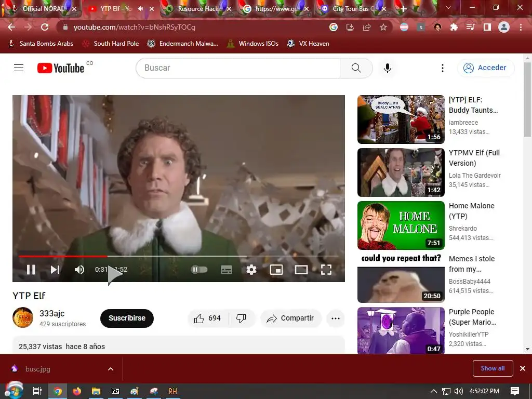Start voice search with microphone

(387, 68)
